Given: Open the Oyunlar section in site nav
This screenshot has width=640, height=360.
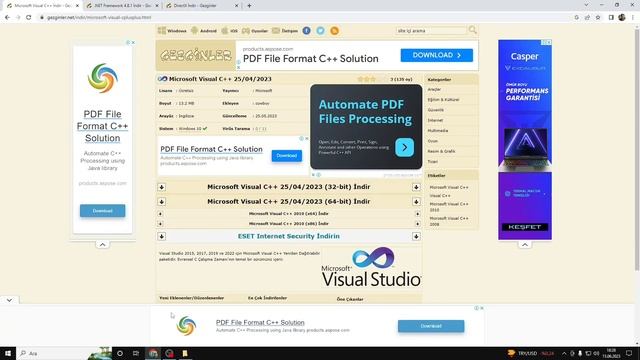Looking at the screenshot, I should [x=255, y=31].
